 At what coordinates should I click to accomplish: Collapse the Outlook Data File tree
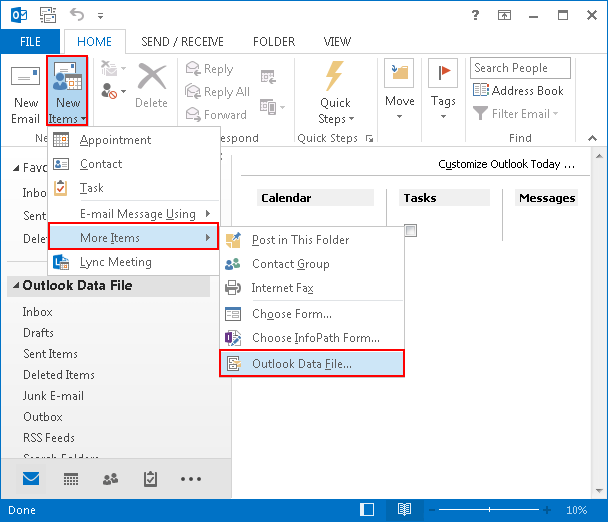pos(16,286)
